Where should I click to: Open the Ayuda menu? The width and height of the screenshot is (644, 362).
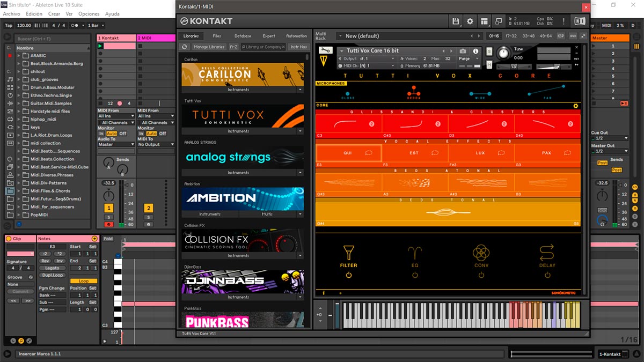pyautogui.click(x=112, y=14)
